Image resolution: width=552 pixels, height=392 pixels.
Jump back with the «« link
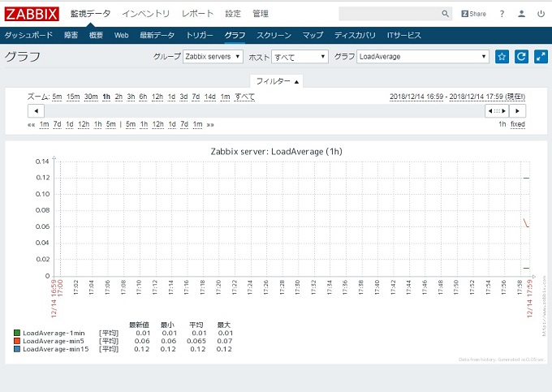point(32,124)
